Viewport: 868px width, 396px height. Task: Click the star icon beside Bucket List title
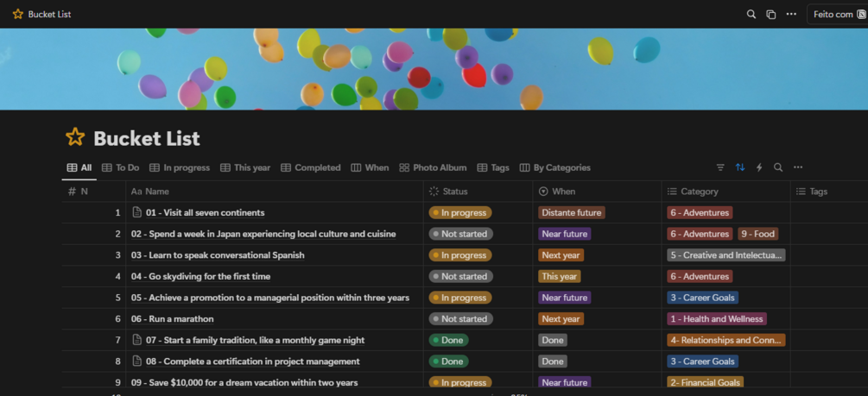[x=75, y=137]
